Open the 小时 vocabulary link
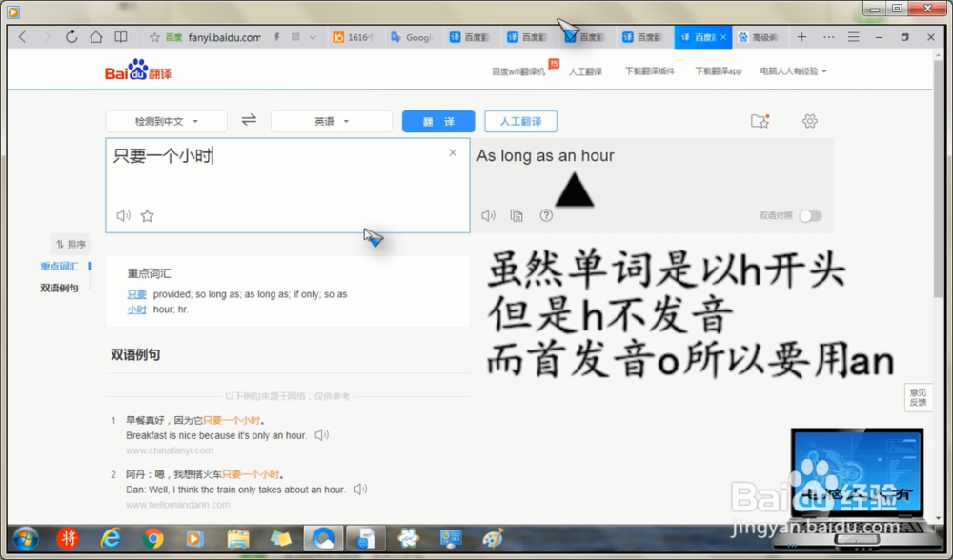The width and height of the screenshot is (953, 560). click(x=136, y=310)
